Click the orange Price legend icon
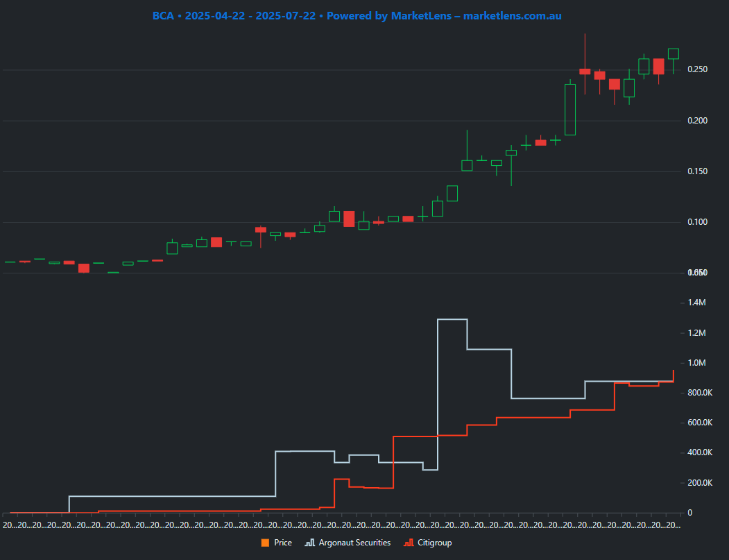729x560 pixels. pyautogui.click(x=266, y=543)
